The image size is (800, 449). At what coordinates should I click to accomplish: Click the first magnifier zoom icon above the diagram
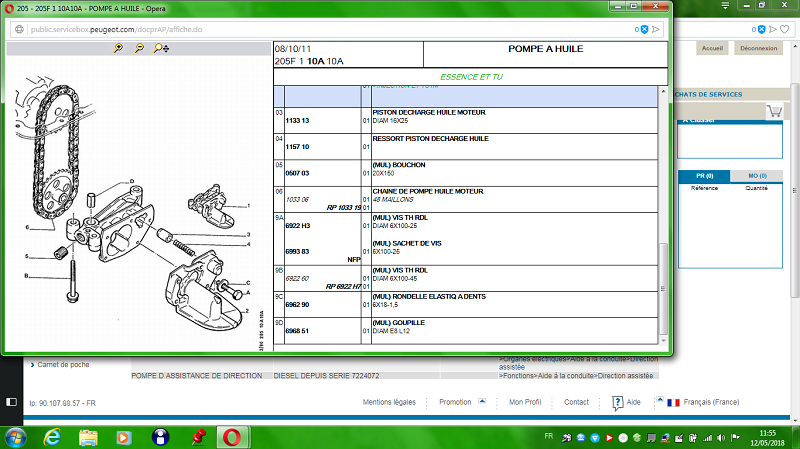pos(118,48)
